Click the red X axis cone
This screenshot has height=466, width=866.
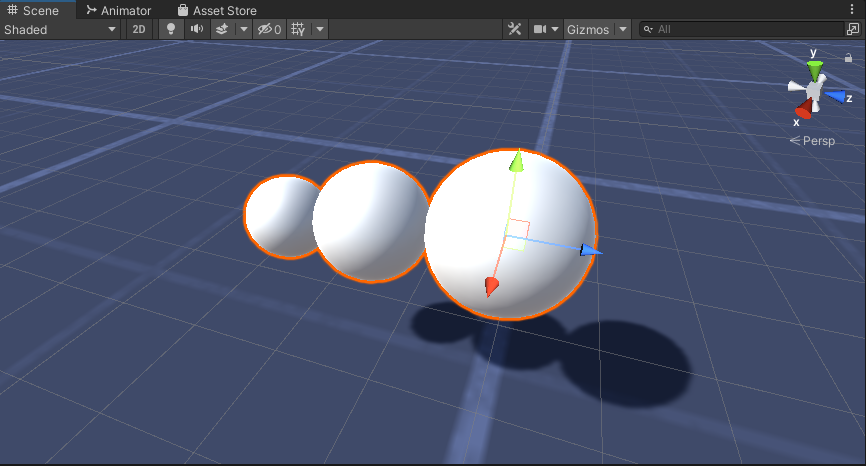pos(802,108)
